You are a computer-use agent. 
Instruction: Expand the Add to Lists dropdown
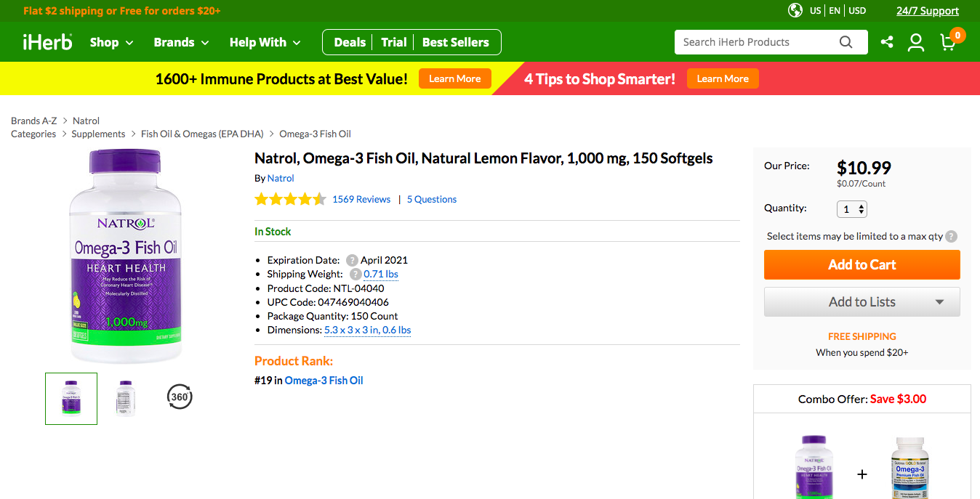939,302
